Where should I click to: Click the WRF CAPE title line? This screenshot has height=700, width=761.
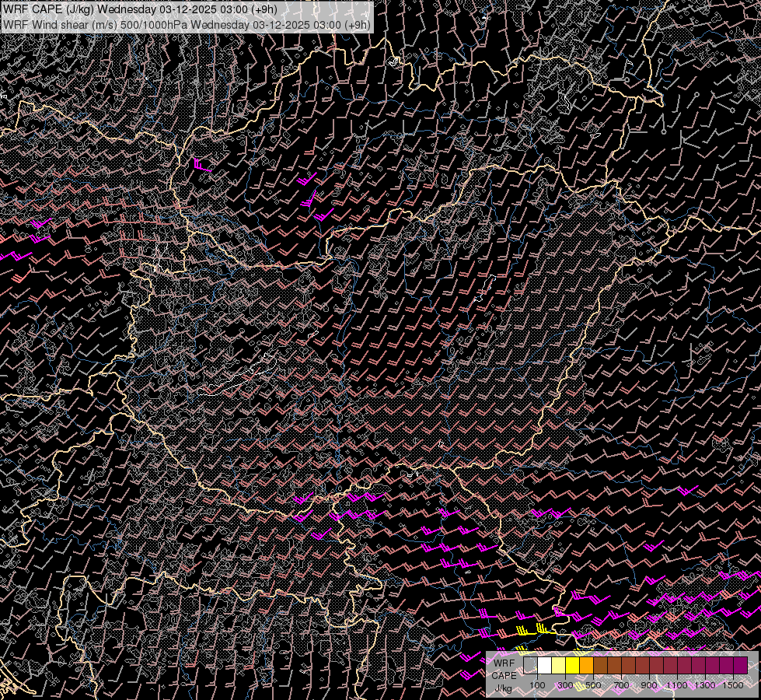140,9
